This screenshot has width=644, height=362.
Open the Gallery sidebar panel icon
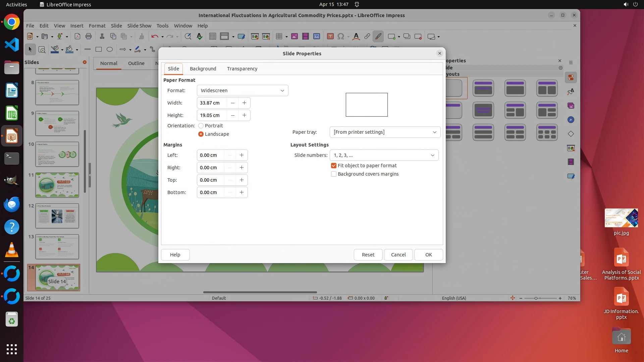(x=571, y=106)
